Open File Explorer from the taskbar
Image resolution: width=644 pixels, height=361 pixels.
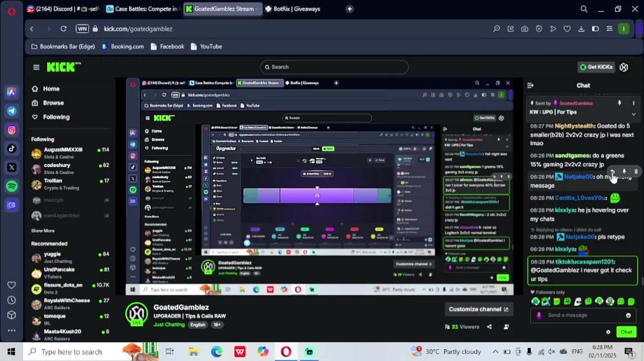point(193,351)
